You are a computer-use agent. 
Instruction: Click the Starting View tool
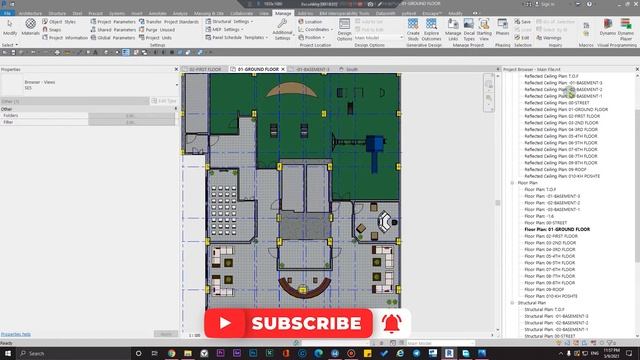(484, 29)
